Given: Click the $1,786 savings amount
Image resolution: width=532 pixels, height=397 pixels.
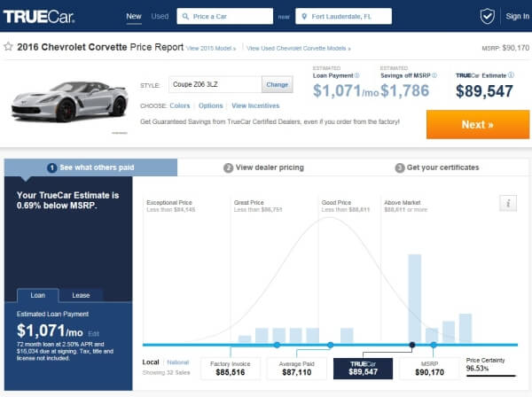Looking at the screenshot, I should [405, 90].
